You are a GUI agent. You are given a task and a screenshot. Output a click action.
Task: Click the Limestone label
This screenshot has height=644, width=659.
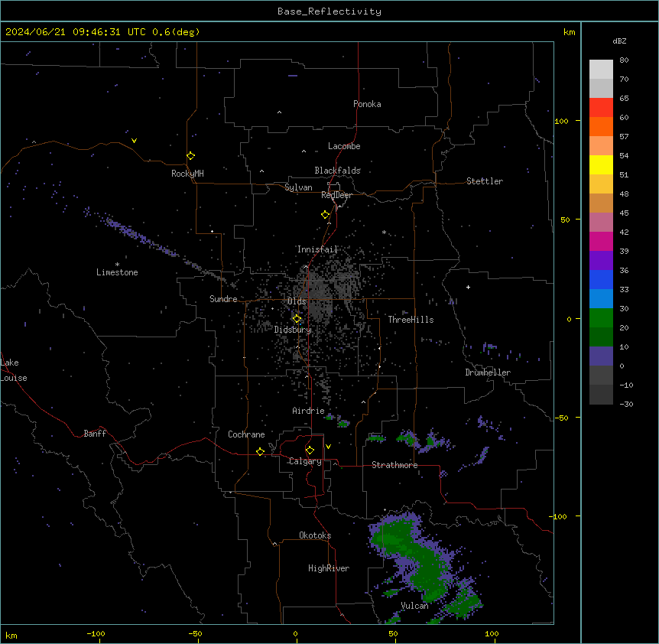[117, 272]
